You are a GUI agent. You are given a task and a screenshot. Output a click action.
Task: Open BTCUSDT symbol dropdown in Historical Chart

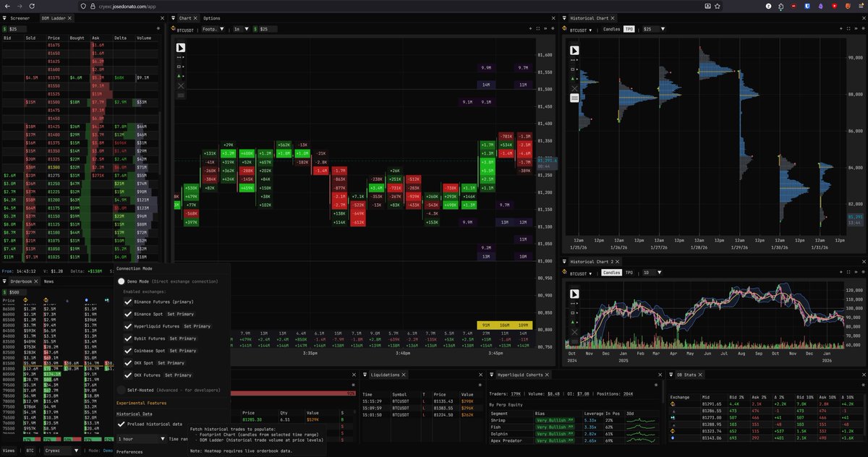[x=582, y=30]
